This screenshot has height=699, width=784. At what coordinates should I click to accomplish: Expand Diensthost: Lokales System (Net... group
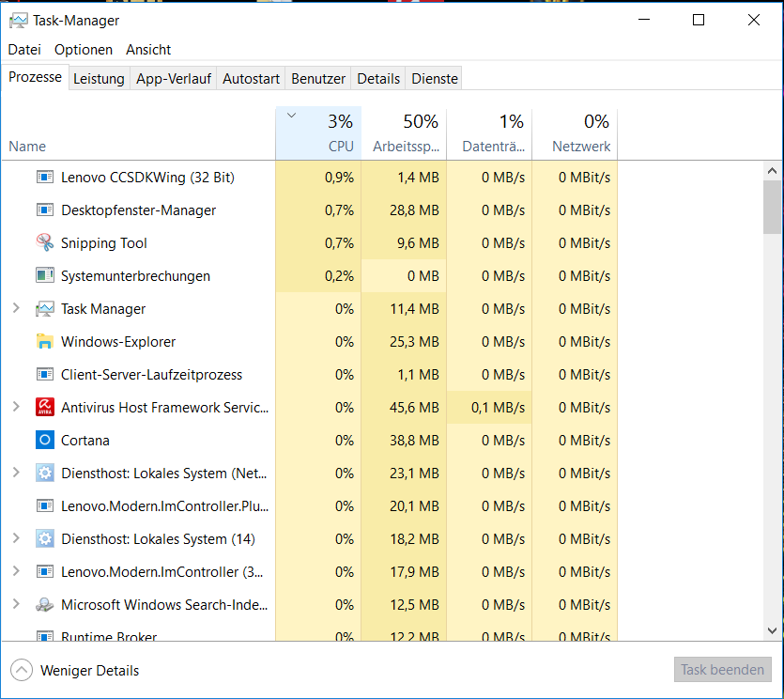16,473
